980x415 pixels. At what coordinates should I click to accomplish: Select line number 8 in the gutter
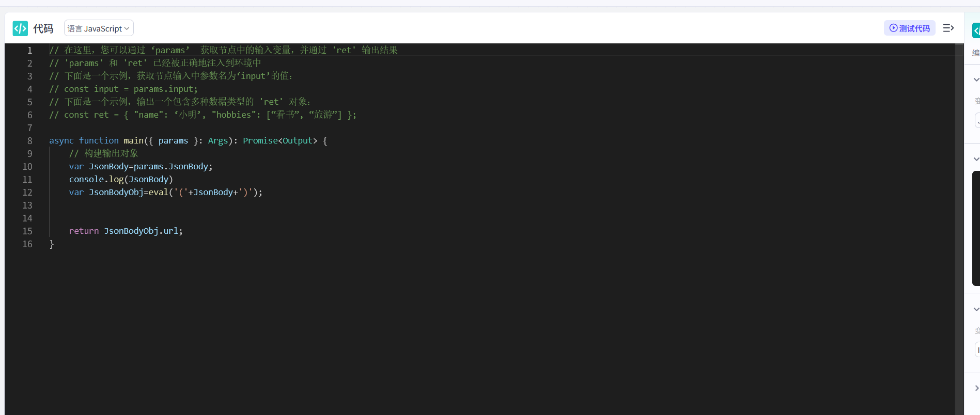pyautogui.click(x=30, y=141)
